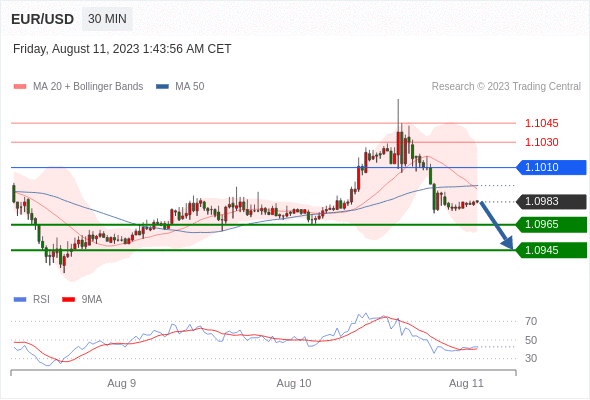Click the 30 MIN timeframe badge

point(107,19)
